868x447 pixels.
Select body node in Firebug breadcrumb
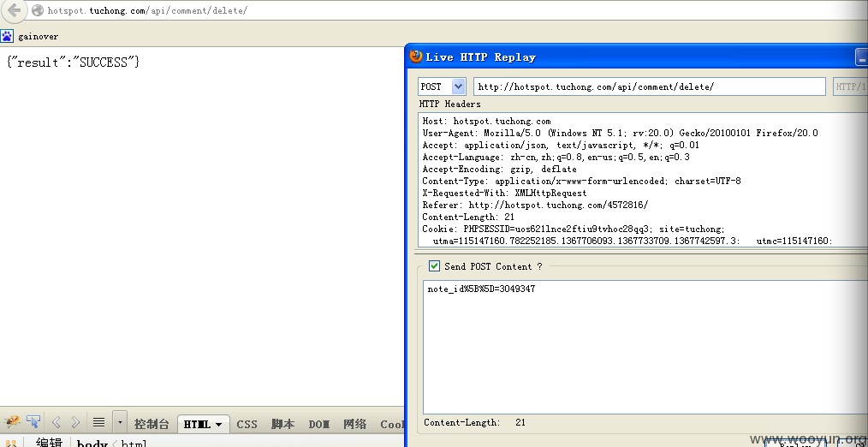tap(92, 443)
